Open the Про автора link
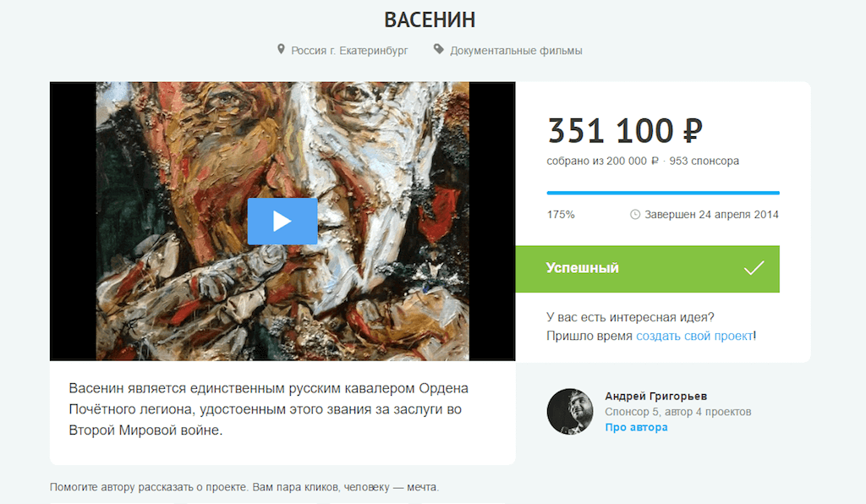The image size is (866, 504). 636,427
